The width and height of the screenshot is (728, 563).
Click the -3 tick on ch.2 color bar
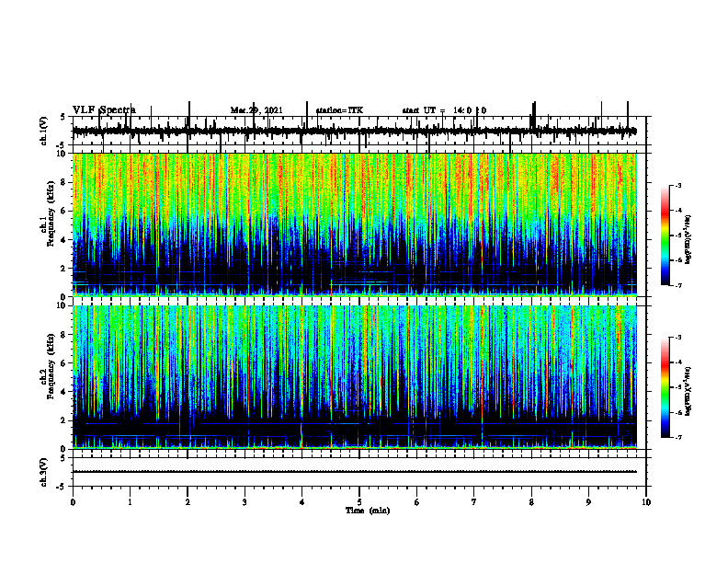coord(678,338)
